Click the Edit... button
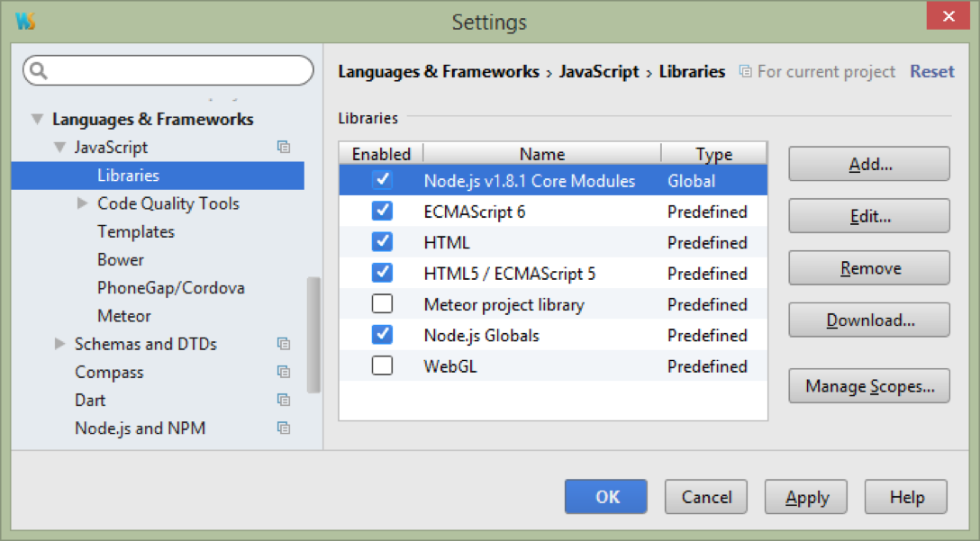The image size is (980, 541). (x=869, y=215)
